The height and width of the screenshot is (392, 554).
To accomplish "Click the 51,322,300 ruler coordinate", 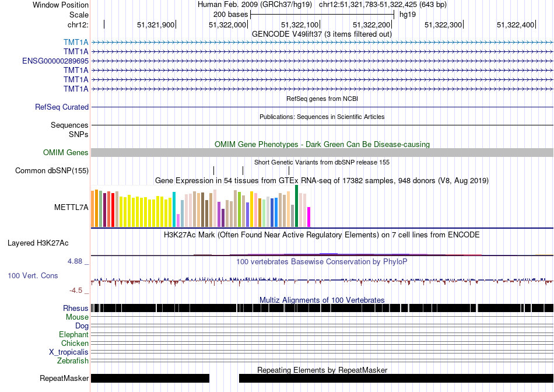I will (x=443, y=24).
